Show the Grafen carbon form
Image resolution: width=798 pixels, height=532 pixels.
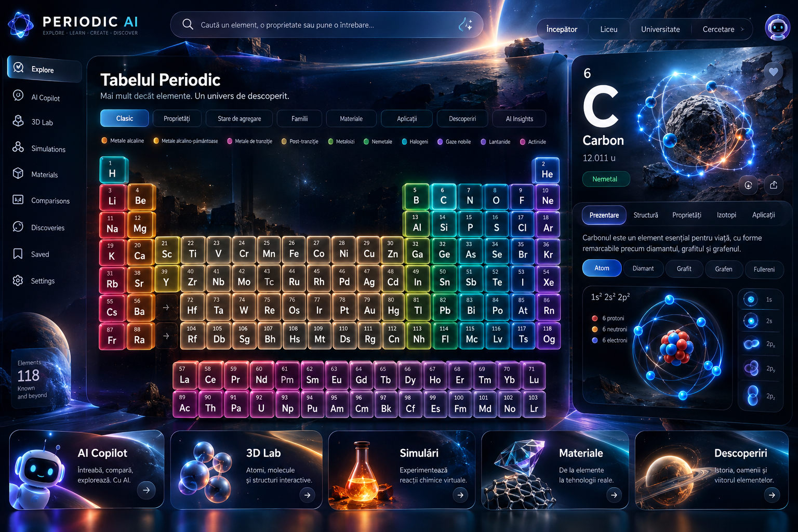pos(724,269)
